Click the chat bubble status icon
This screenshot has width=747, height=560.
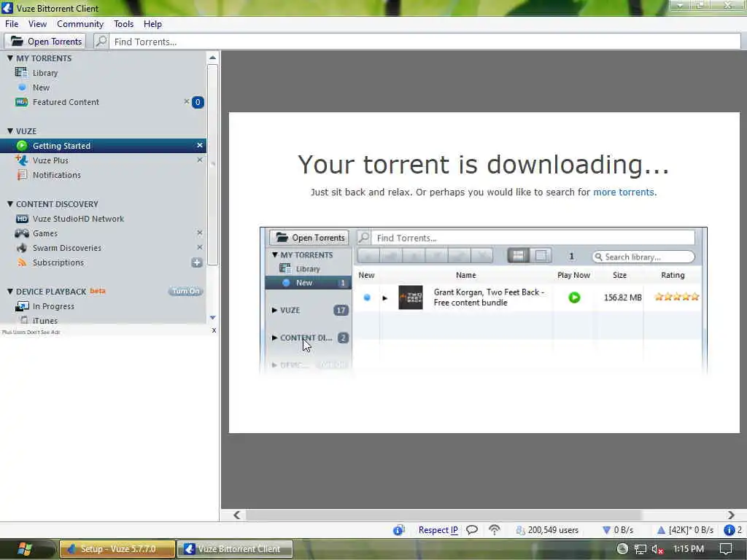472,530
